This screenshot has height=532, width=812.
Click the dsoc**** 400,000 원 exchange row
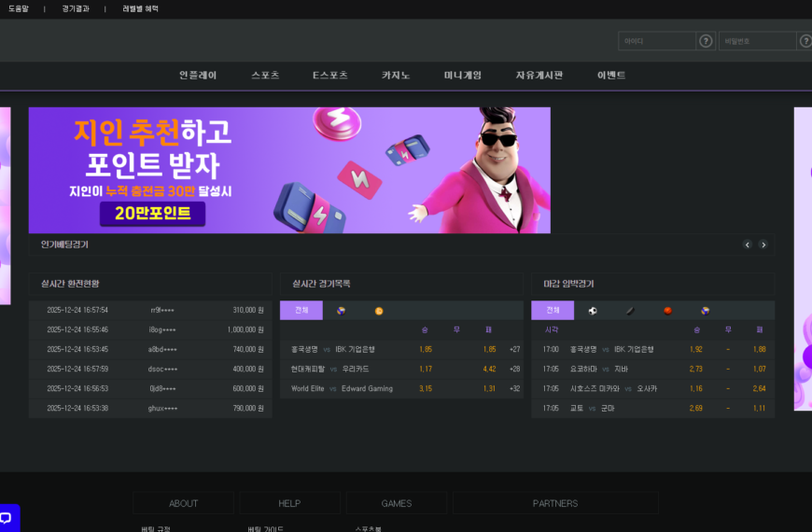tap(150, 369)
